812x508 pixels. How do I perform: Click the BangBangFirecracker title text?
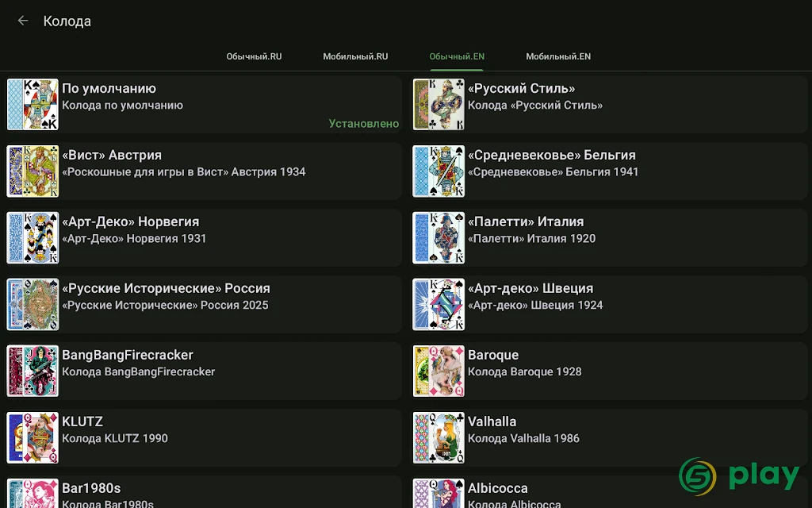(x=128, y=355)
